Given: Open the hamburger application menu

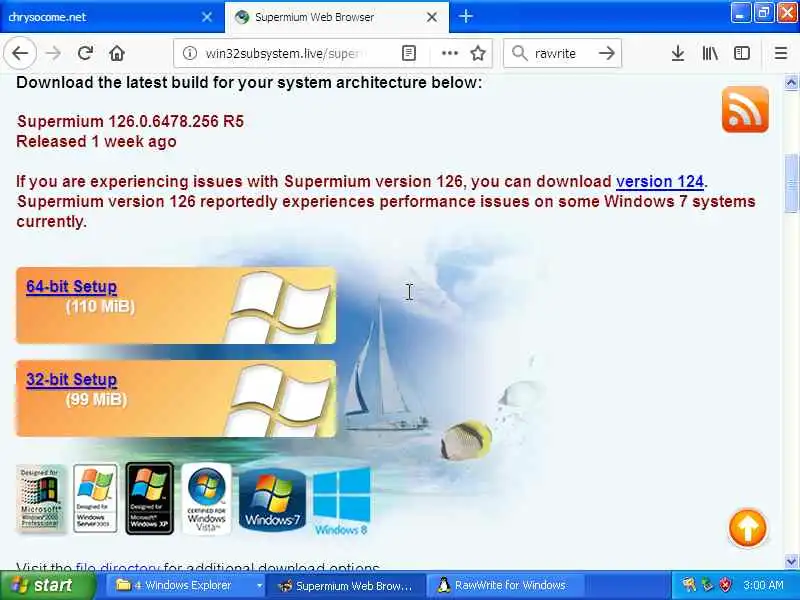Looking at the screenshot, I should coord(781,53).
